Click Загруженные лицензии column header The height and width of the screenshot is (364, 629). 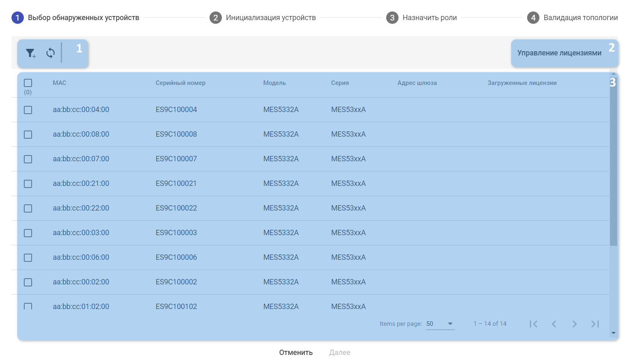(x=522, y=83)
